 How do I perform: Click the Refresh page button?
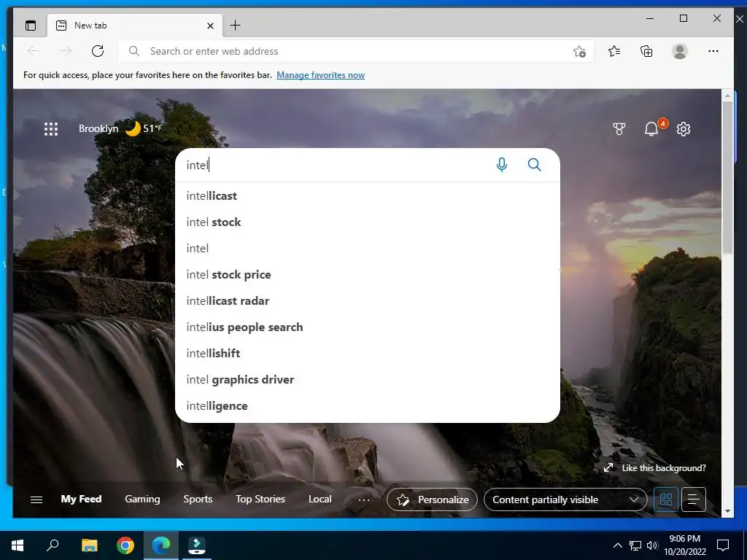(x=98, y=51)
